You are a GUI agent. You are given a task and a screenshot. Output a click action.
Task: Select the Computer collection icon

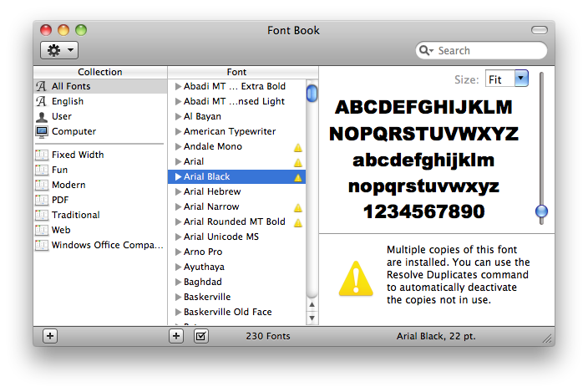click(x=42, y=131)
